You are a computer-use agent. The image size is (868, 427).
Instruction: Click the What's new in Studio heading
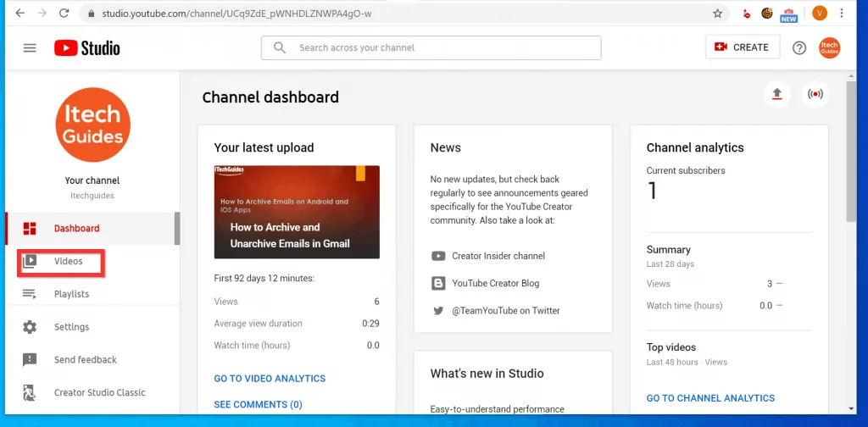(x=487, y=374)
